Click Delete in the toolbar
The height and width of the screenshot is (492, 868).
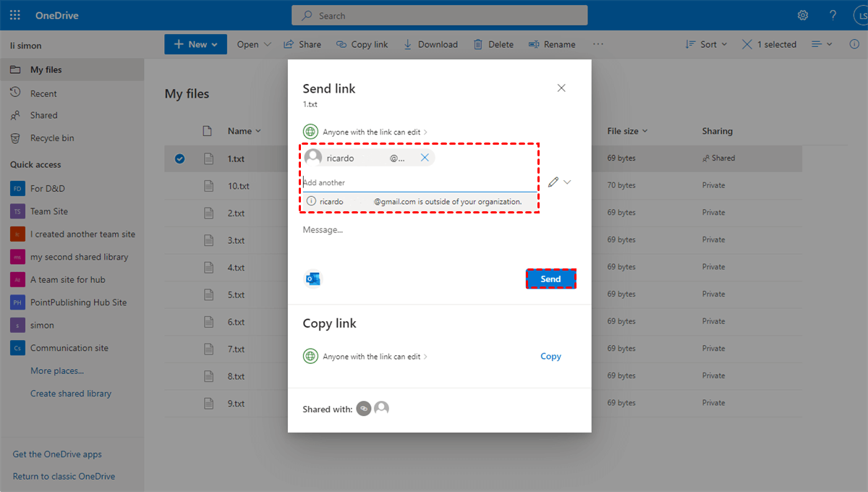[x=493, y=44]
